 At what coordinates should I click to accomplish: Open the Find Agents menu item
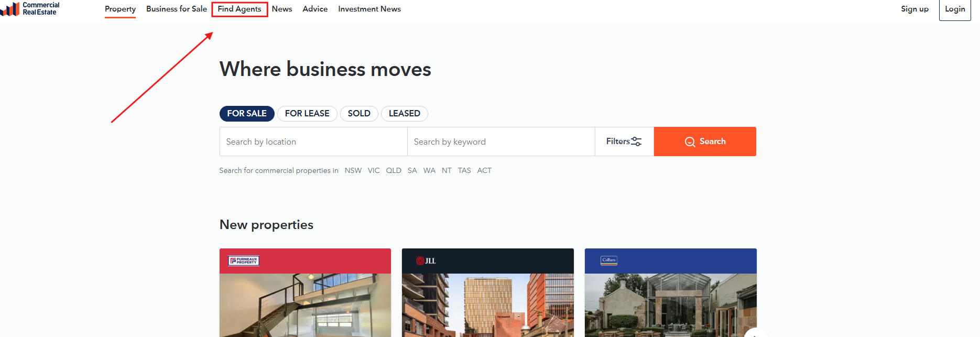pyautogui.click(x=239, y=9)
